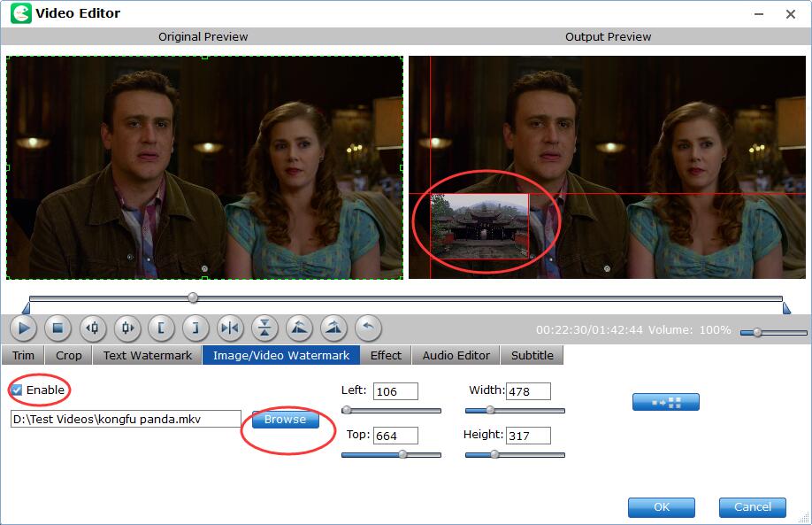The image size is (812, 525).
Task: Open the Subtitle tab
Action: 532,356
